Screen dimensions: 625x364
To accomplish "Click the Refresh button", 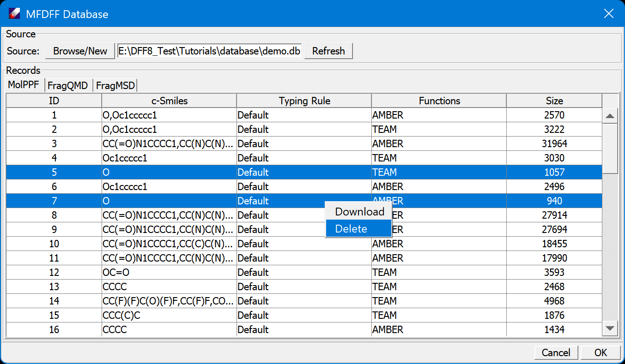I will point(328,51).
